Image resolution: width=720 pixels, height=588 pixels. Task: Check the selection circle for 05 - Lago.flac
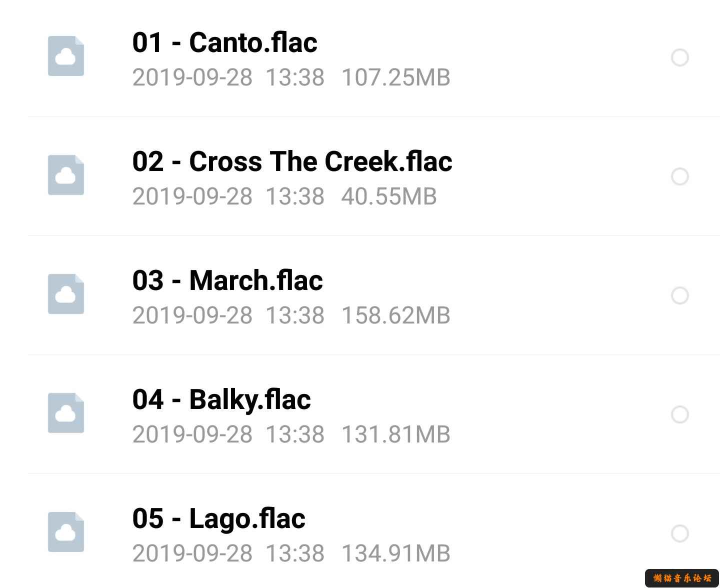(680, 533)
